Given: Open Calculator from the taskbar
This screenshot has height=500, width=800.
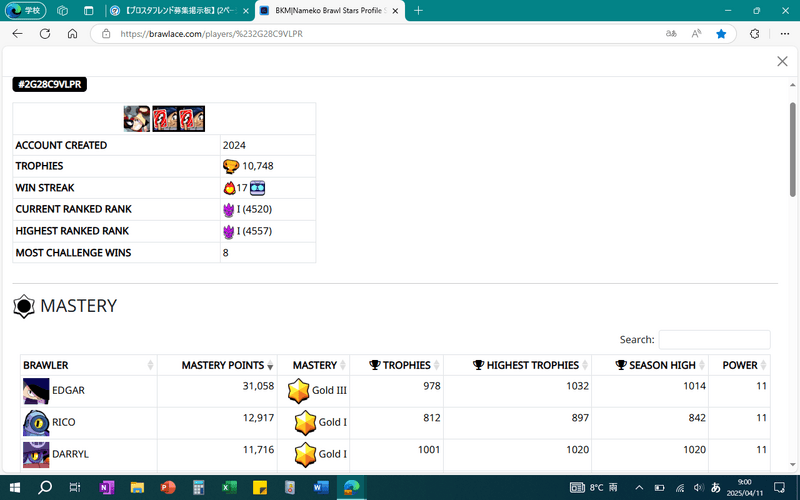Looking at the screenshot, I should (x=198, y=488).
